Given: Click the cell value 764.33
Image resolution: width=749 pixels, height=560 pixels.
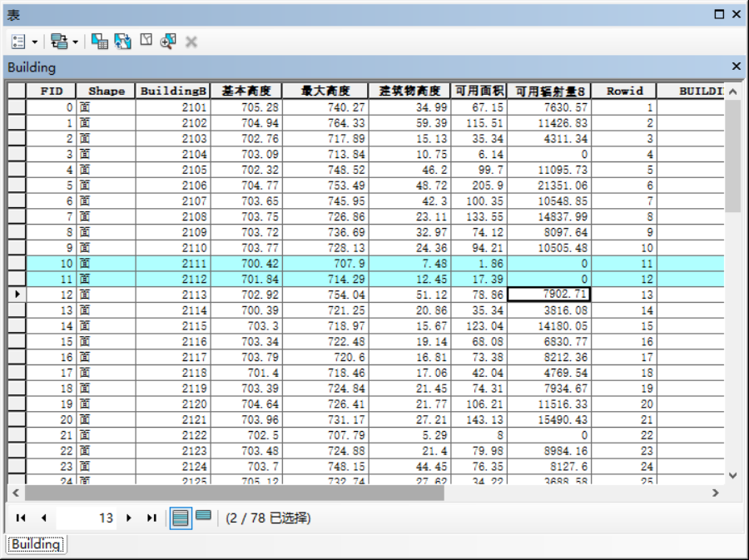Looking at the screenshot, I should pos(325,122).
